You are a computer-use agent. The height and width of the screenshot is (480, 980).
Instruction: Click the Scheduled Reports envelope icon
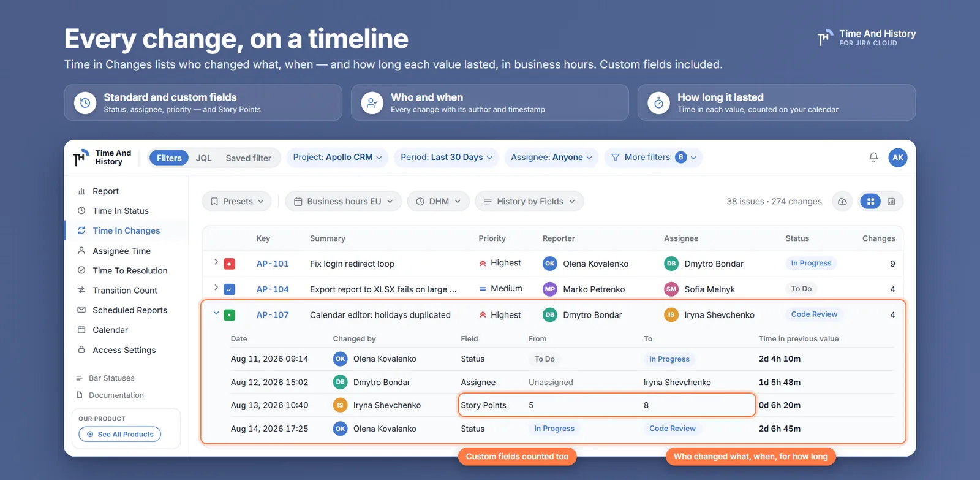click(x=81, y=310)
